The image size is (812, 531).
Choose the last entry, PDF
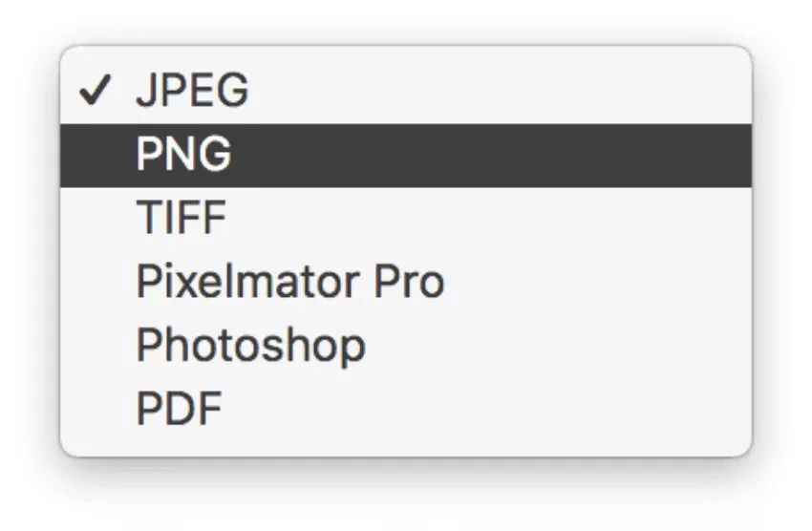click(406, 410)
